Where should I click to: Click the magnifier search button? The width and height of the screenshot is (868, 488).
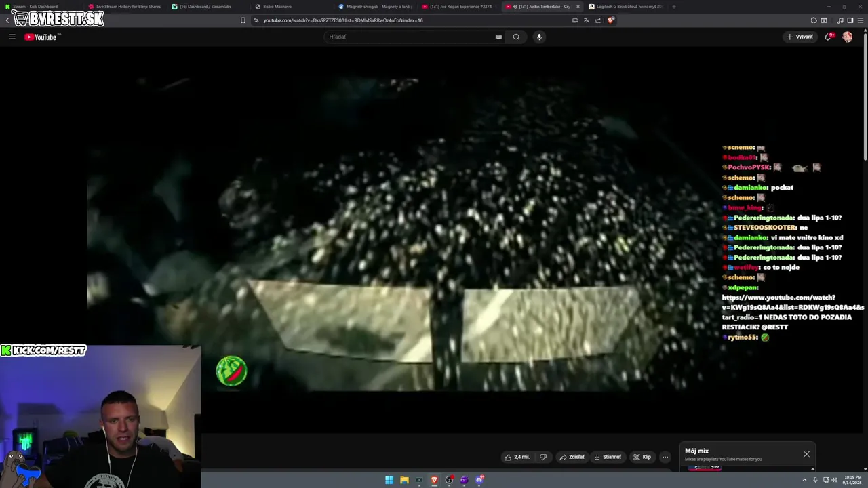click(516, 37)
